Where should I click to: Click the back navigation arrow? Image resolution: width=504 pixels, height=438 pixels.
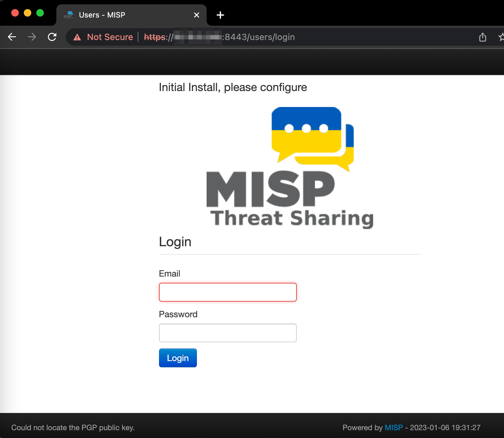click(x=12, y=37)
